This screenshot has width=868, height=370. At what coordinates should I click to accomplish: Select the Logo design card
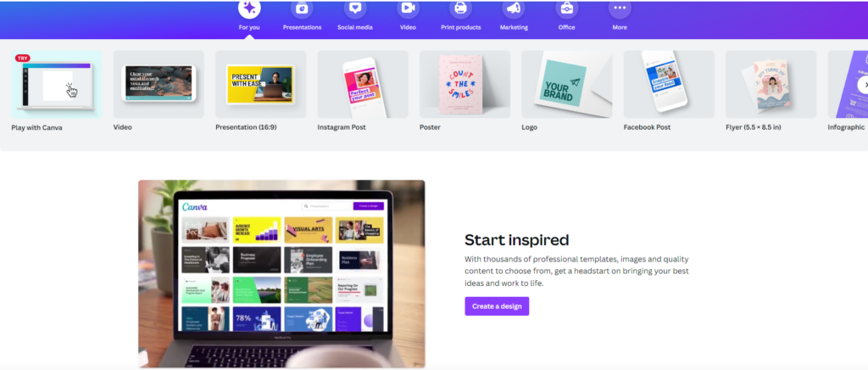(x=567, y=84)
